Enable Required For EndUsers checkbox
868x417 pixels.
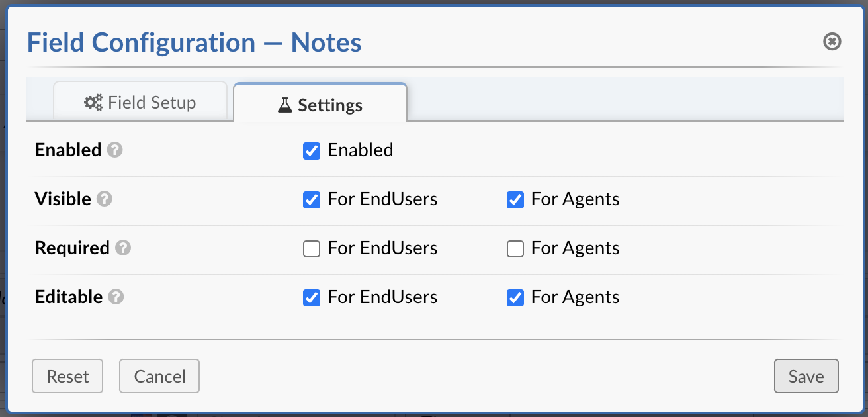coord(312,249)
